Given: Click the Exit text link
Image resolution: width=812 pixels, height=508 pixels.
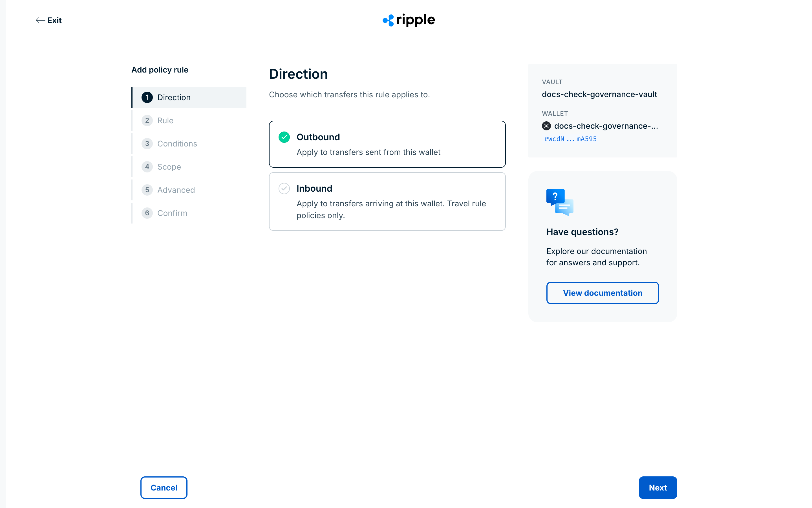Looking at the screenshot, I should [x=54, y=21].
